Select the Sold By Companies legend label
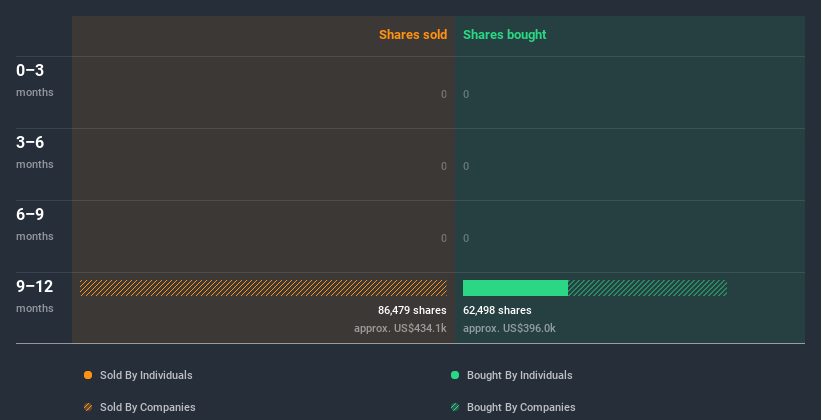Screen dimensions: 821x420 click(x=148, y=407)
